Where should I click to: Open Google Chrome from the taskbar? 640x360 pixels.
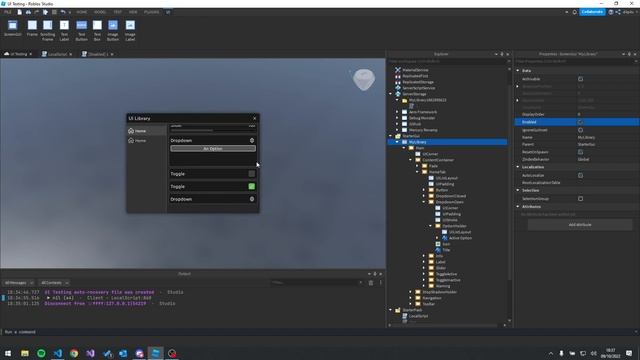(74, 353)
